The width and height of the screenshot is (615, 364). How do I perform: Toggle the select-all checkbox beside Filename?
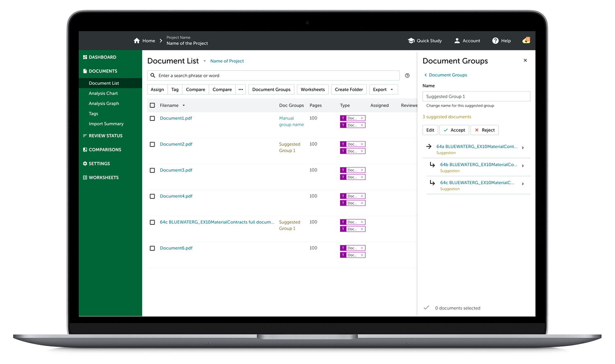point(153,106)
